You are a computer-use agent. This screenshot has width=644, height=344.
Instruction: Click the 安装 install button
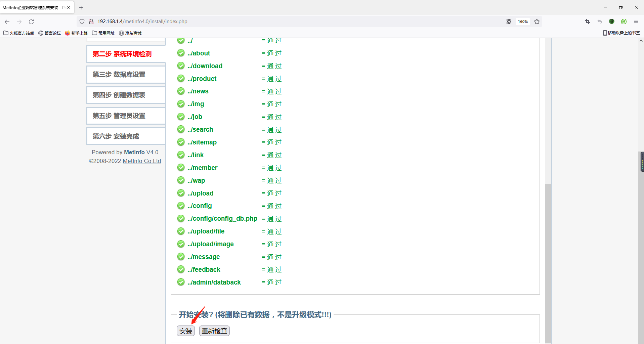tap(186, 331)
